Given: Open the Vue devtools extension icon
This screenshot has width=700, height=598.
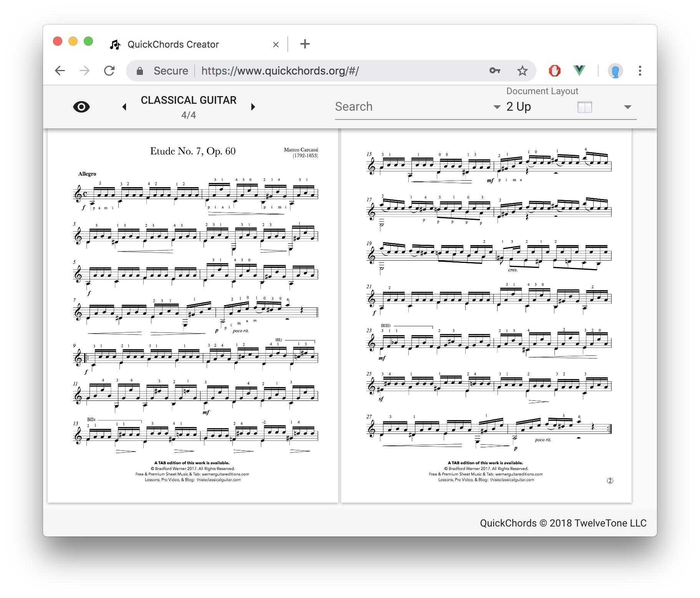Looking at the screenshot, I should (x=579, y=70).
